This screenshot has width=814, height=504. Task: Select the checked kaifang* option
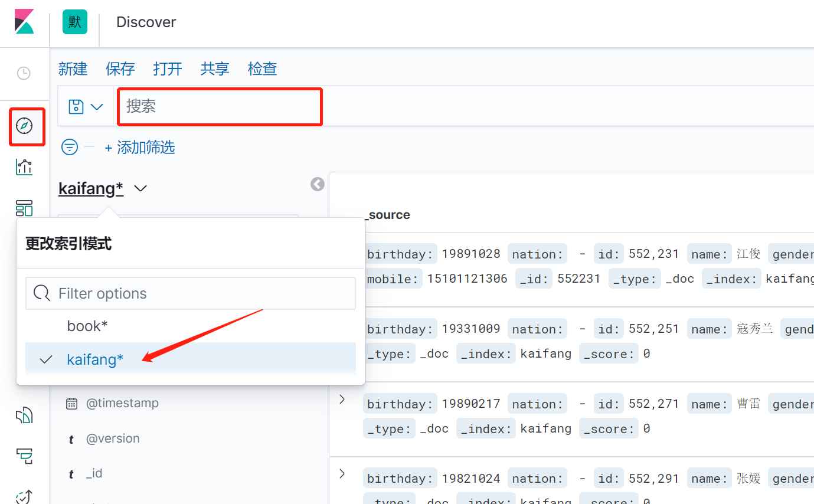pyautogui.click(x=95, y=359)
